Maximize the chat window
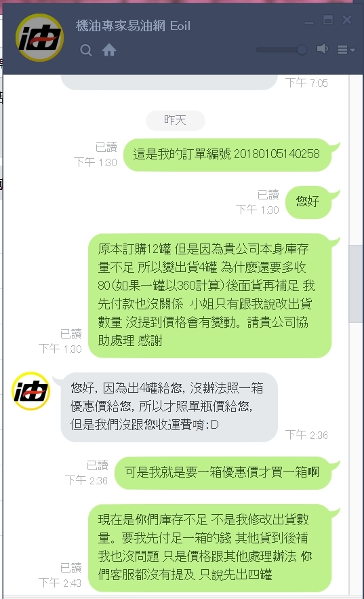 (328, 20)
